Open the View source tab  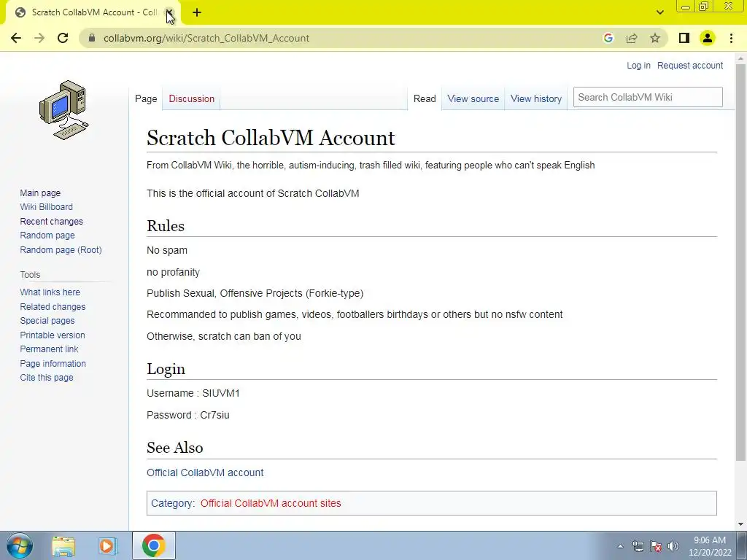[473, 98]
